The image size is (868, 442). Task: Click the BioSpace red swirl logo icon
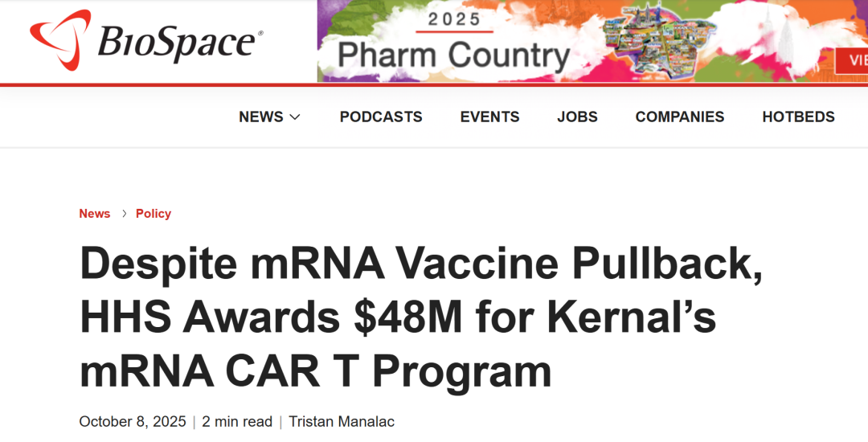tap(59, 39)
